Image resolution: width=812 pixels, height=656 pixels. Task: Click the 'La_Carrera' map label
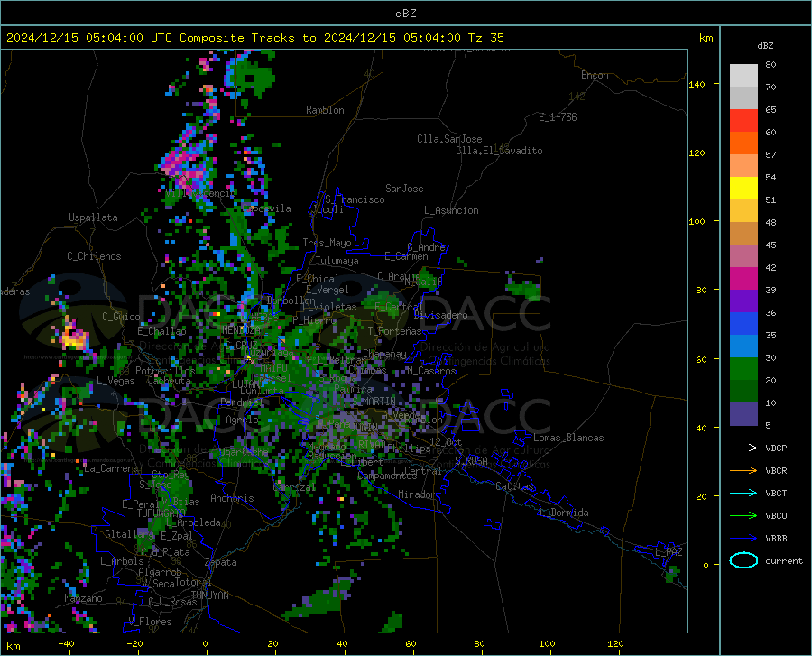(111, 468)
